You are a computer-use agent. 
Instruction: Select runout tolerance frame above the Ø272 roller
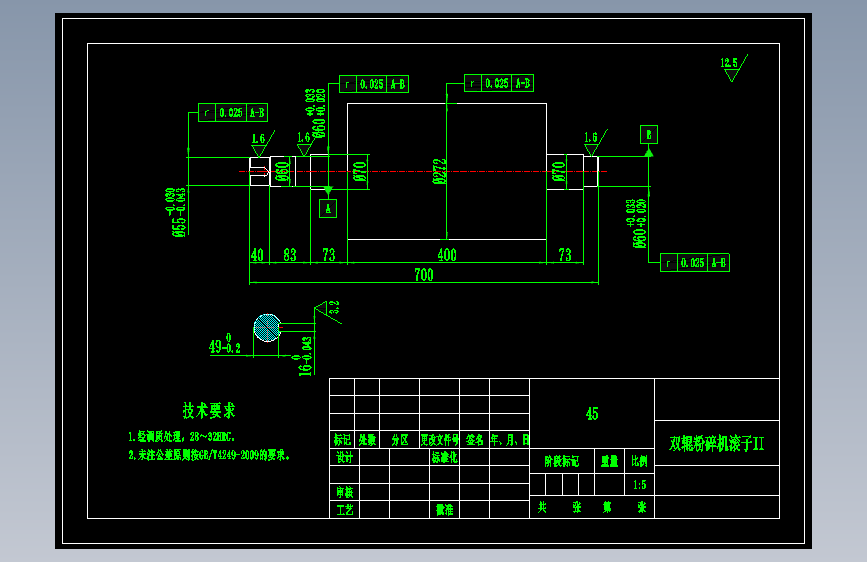(499, 83)
